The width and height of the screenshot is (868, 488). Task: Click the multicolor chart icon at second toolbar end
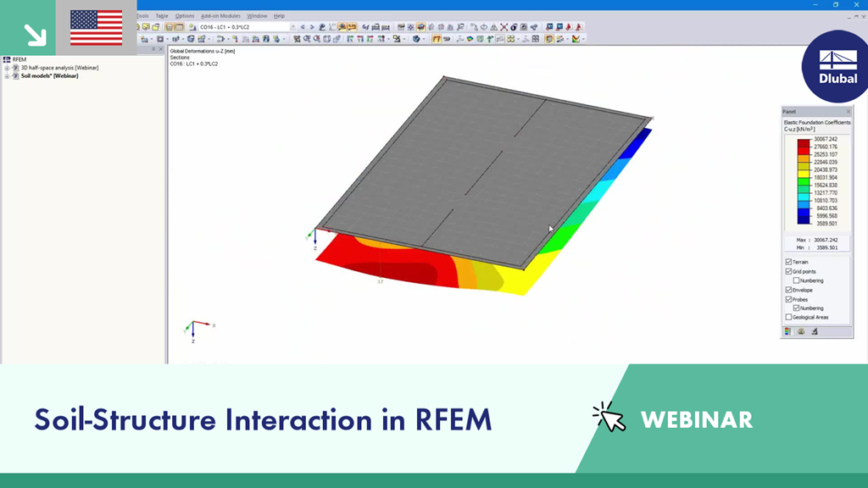tap(576, 39)
